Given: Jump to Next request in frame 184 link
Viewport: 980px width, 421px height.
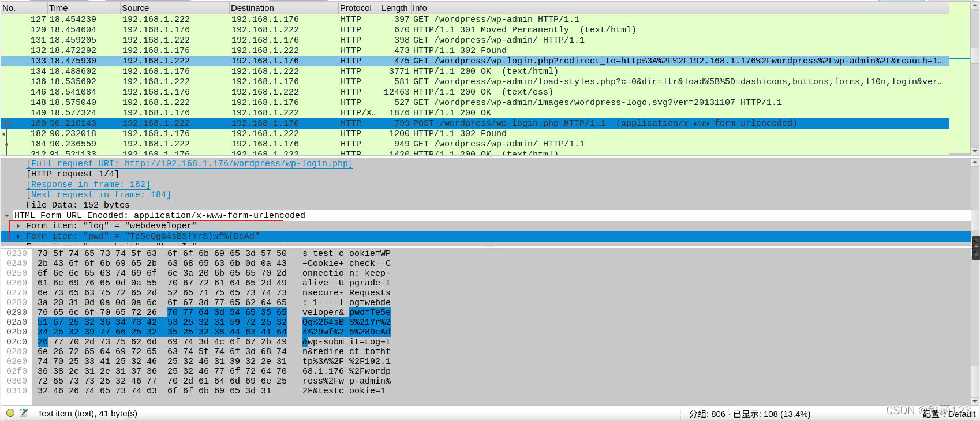Looking at the screenshot, I should tap(98, 195).
